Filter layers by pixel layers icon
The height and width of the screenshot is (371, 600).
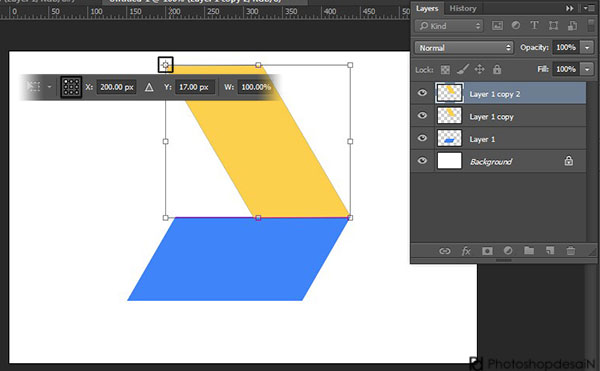click(x=497, y=26)
